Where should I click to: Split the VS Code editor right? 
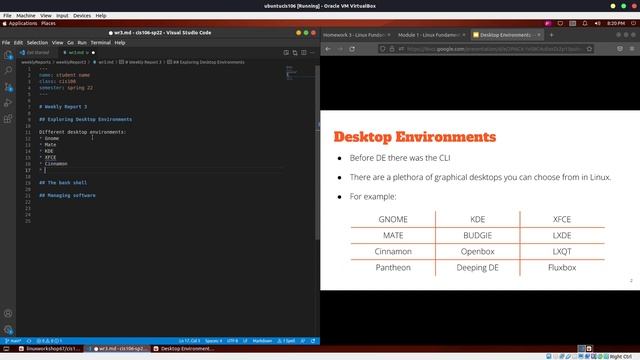coord(304,53)
